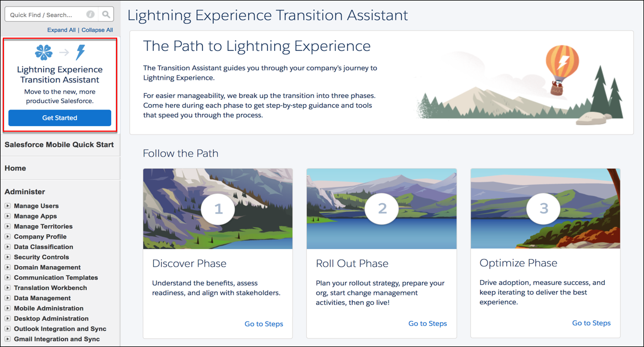Expand the Domain Management arrow

(7, 267)
